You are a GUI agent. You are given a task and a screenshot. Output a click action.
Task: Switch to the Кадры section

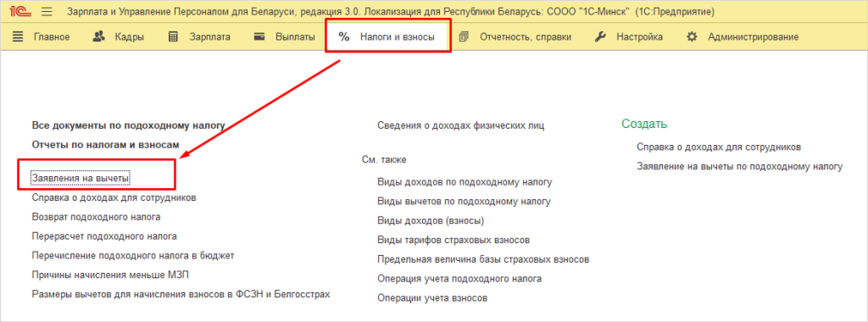[x=130, y=37]
